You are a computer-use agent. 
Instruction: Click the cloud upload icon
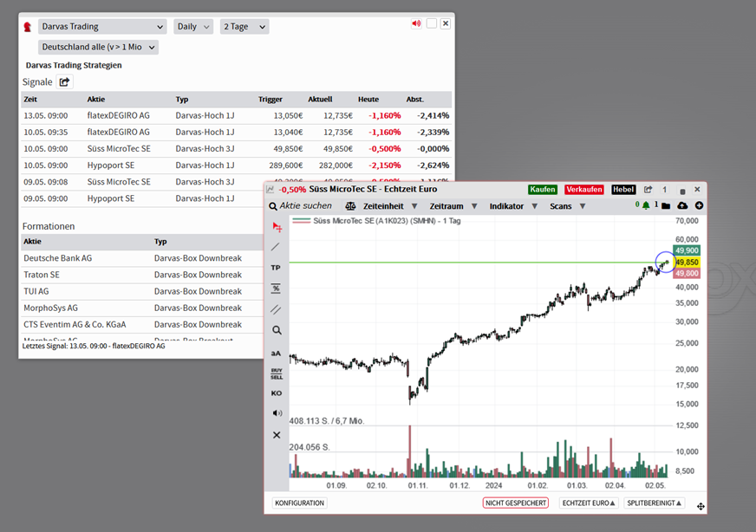coord(682,205)
